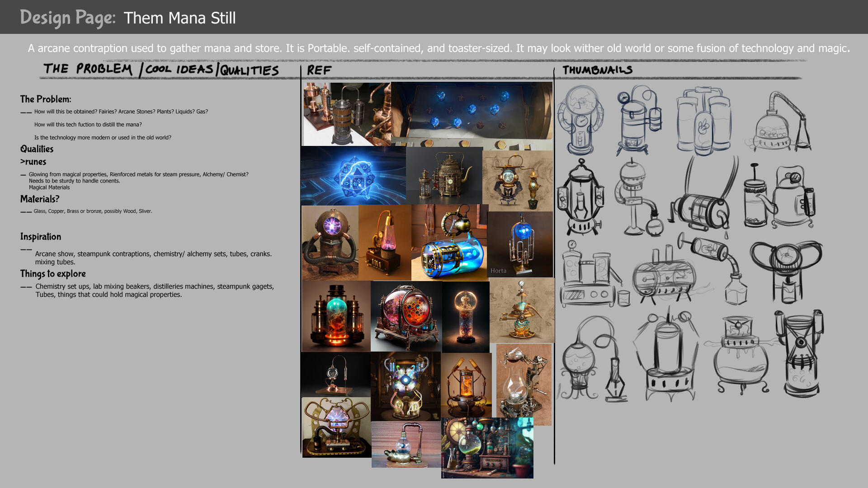Click the Inspiration heading
This screenshot has width=868, height=488.
coord(41,237)
